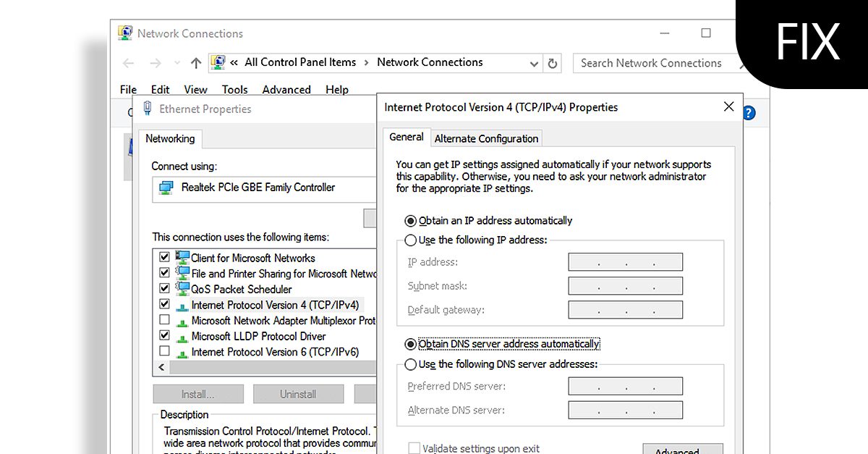Select the Realtek PCIe GBE Family Controller adapter icon
Image resolution: width=868 pixels, height=454 pixels.
(165, 187)
